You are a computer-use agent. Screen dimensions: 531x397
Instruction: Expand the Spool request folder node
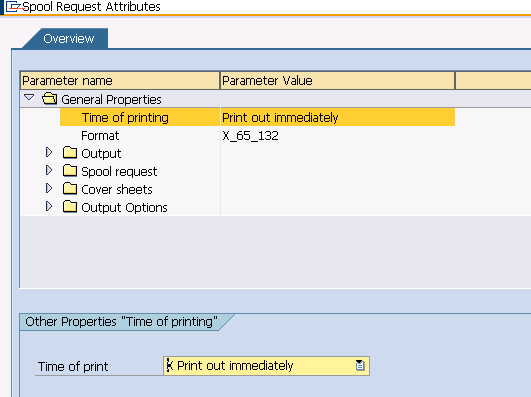(49, 170)
